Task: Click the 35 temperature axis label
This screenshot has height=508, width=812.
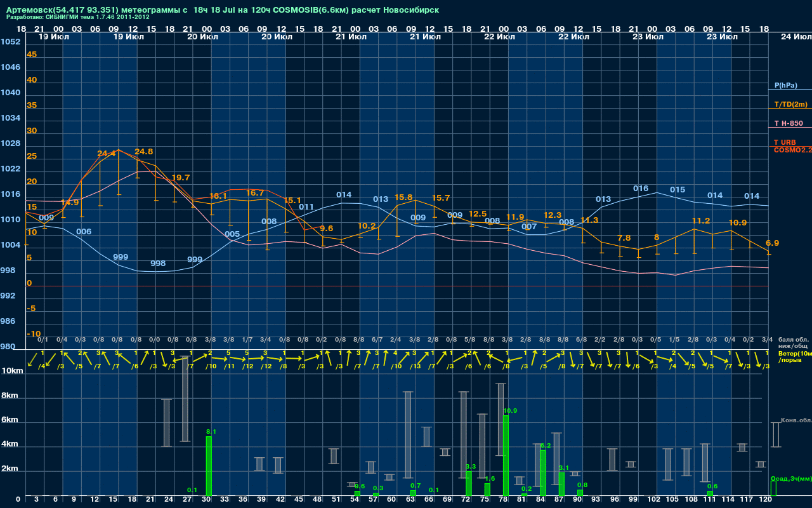Action: (x=32, y=105)
